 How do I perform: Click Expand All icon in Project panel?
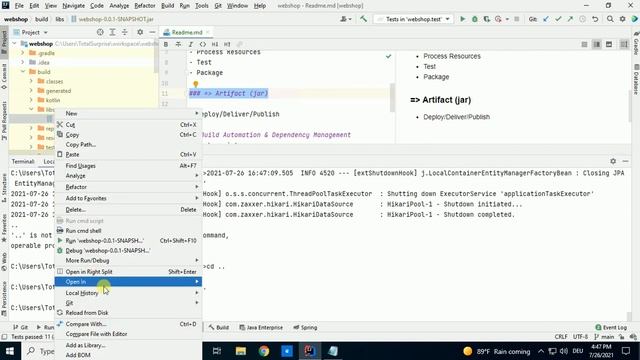coord(112,32)
